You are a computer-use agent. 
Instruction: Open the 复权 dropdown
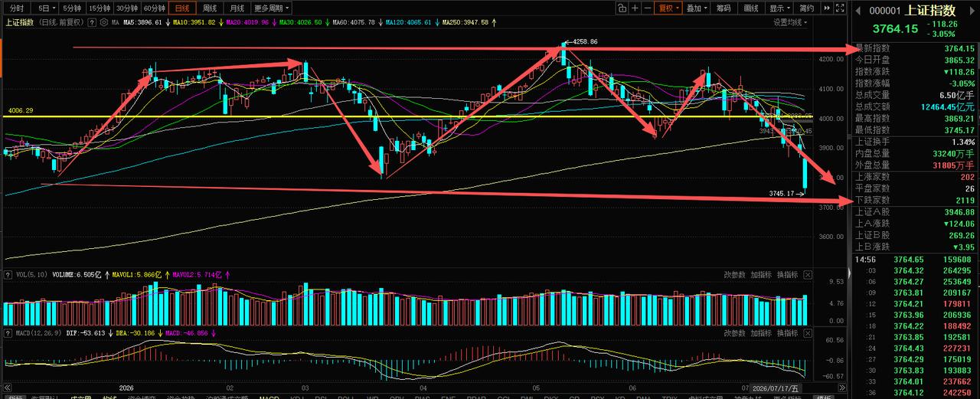(668, 8)
